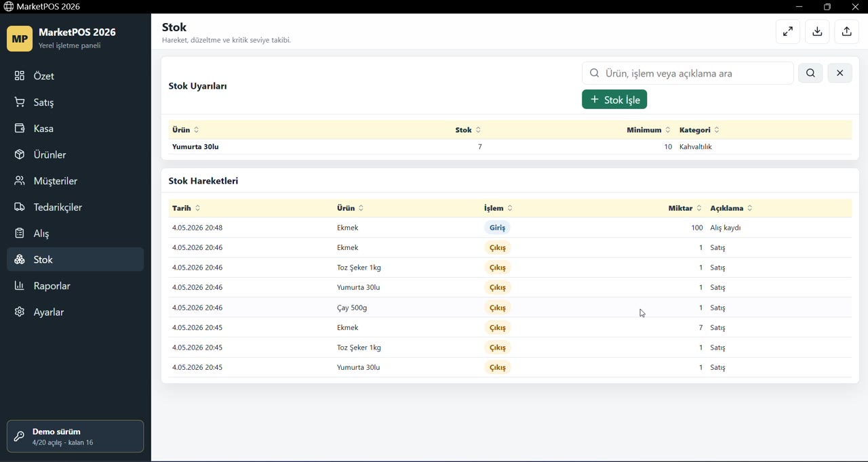Click the upload export icon in header

point(847,32)
